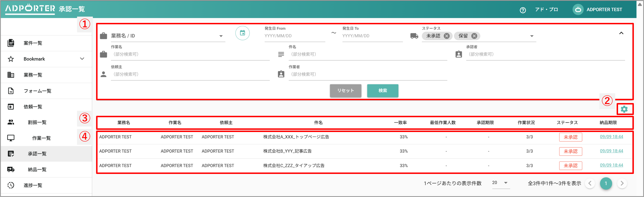Image resolution: width=644 pixels, height=197 pixels.
Task: Open delivery deadline link for 株式会社A row
Action: (x=611, y=137)
